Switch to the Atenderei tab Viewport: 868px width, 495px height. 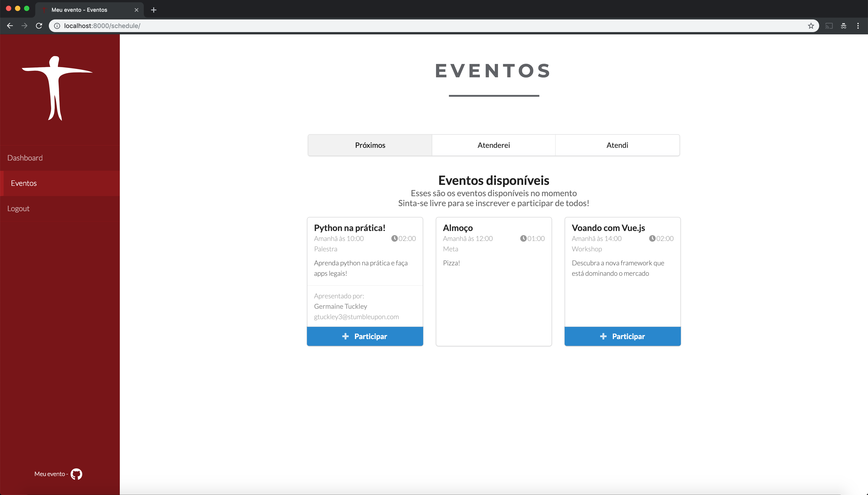click(x=493, y=145)
